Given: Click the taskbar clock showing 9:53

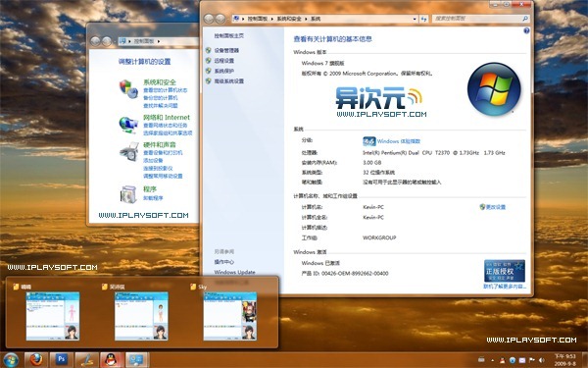Looking at the screenshot, I should click(564, 360).
